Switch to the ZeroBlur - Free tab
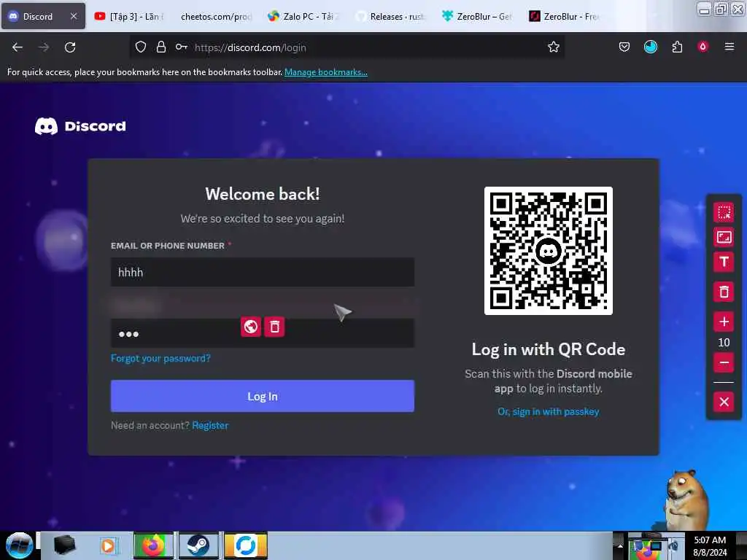This screenshot has height=560, width=747. (x=565, y=16)
